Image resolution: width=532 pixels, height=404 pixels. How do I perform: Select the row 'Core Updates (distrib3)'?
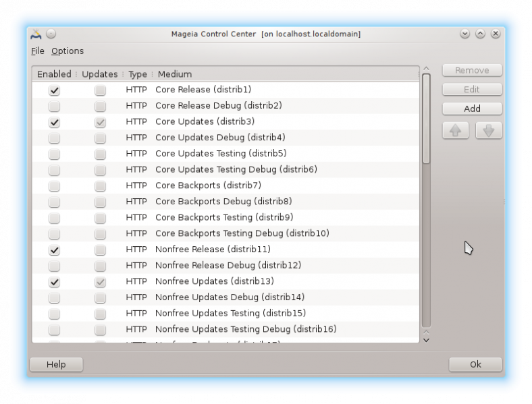pos(225,121)
